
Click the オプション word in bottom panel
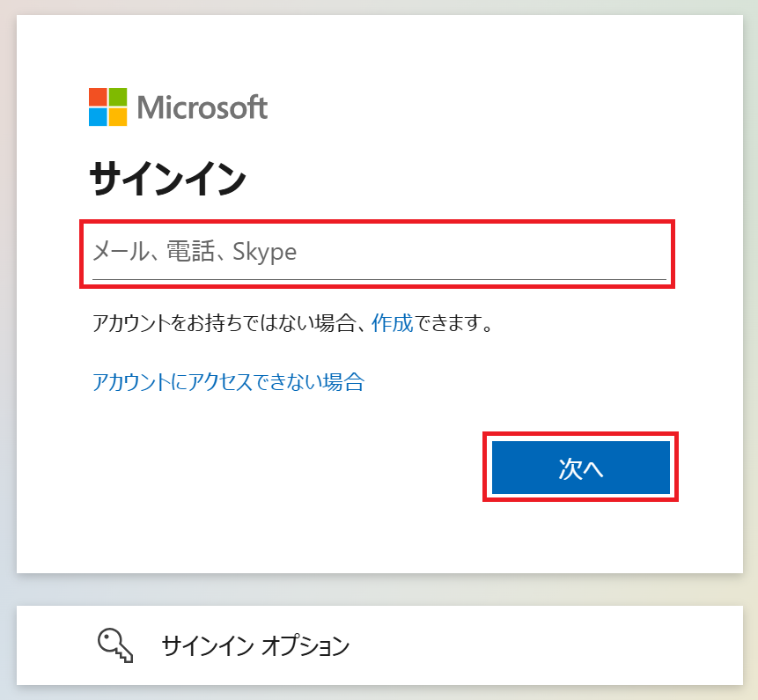pyautogui.click(x=305, y=646)
